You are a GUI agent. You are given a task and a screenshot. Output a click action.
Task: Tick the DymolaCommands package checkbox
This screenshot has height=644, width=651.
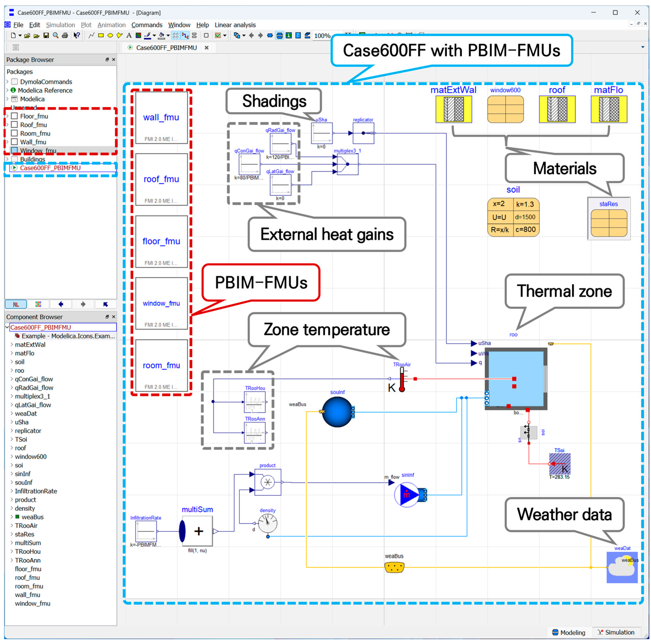15,82
